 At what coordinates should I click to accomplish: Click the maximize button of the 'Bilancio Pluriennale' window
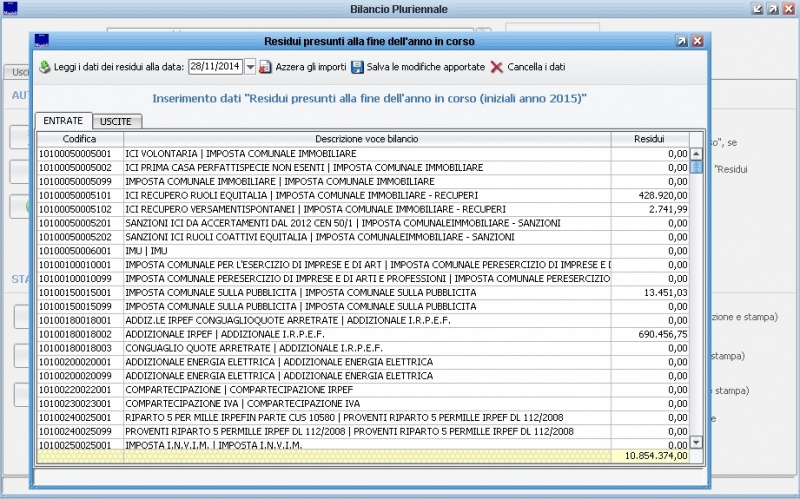[773, 9]
